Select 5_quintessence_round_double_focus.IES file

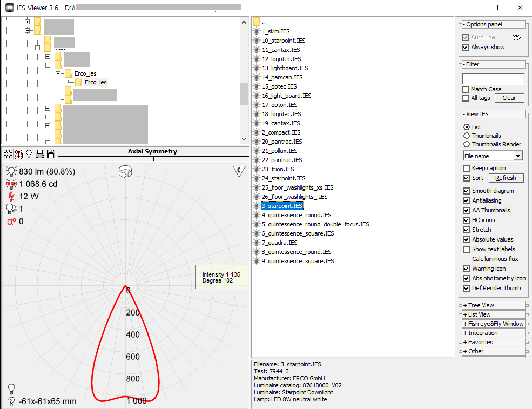[x=315, y=224]
